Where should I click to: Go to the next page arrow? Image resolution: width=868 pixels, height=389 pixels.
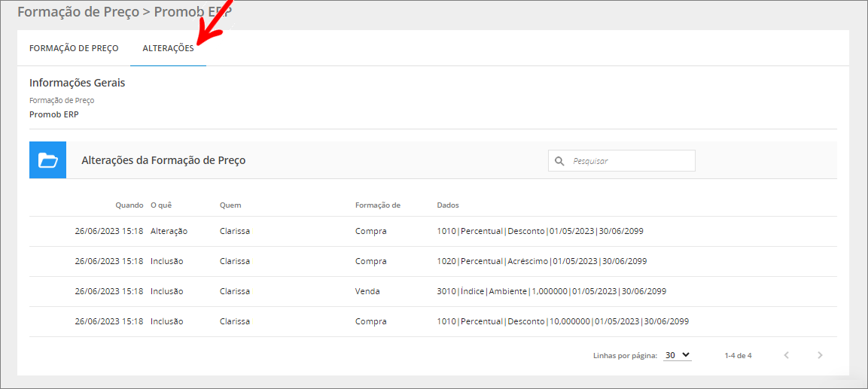(820, 355)
